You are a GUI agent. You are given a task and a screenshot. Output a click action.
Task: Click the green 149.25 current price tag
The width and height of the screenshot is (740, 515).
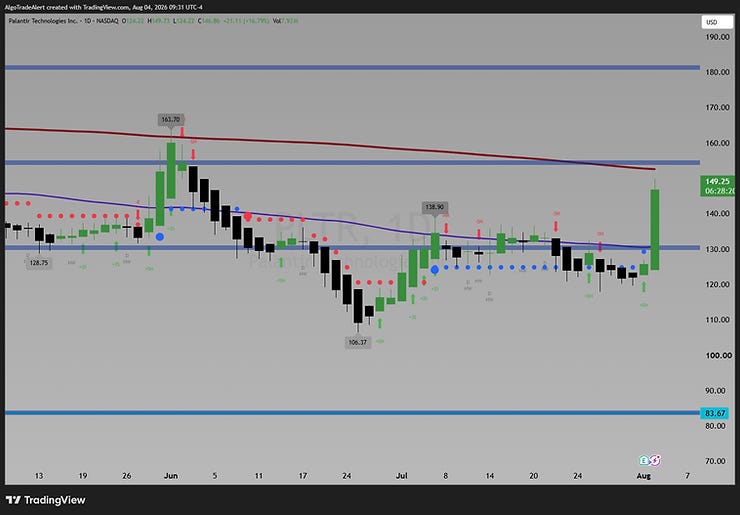pos(717,181)
